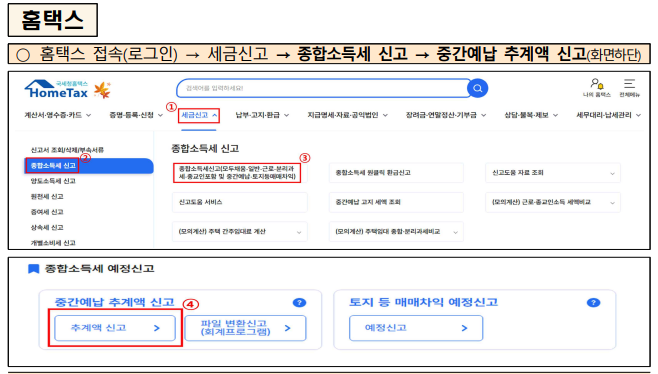Open the 계산서·영수증·카드 menu
Image resolution: width=658 pixels, height=374 pixels.
57,115
